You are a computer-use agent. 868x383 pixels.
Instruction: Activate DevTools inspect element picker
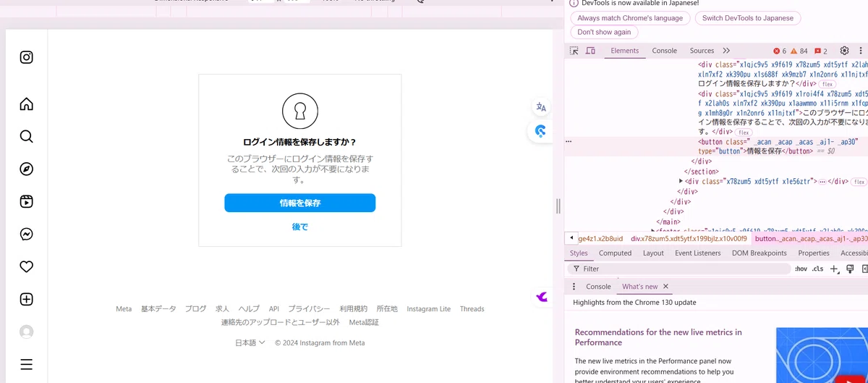tap(574, 51)
